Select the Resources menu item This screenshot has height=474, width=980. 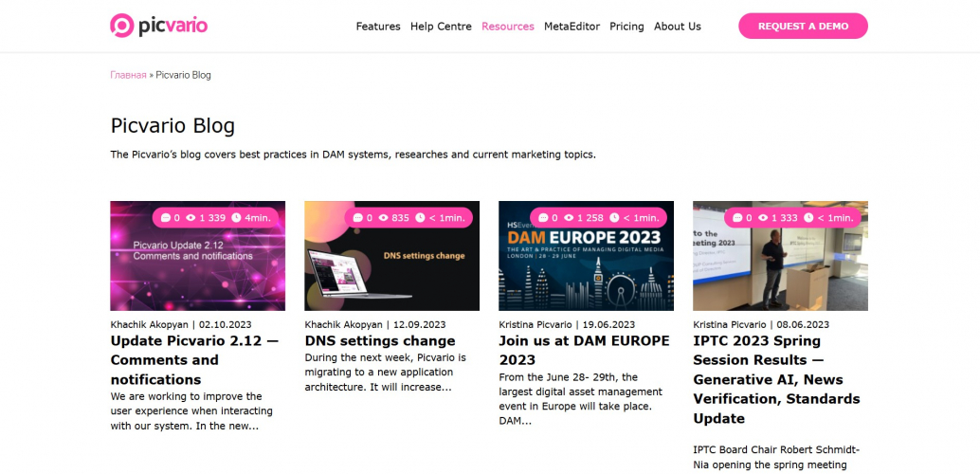click(508, 27)
